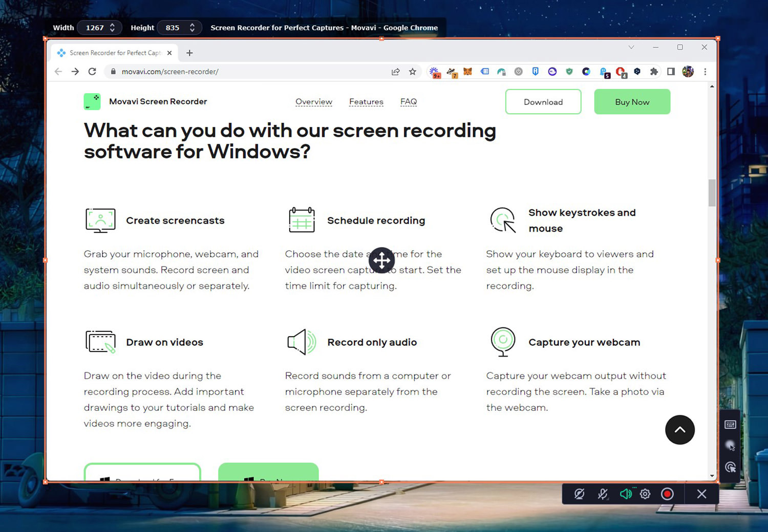Toggle mouse click effect icon
The width and height of the screenshot is (768, 532).
730,467
